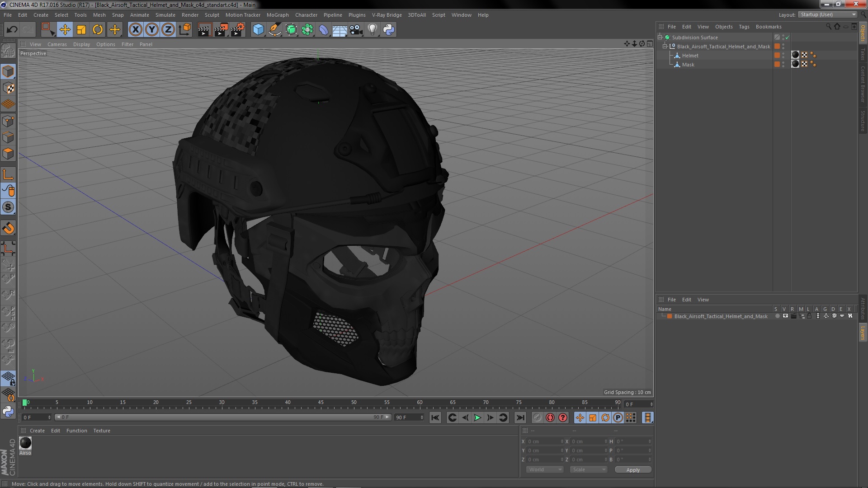
Task: Open the spline Pen tool icon
Action: 274,30
